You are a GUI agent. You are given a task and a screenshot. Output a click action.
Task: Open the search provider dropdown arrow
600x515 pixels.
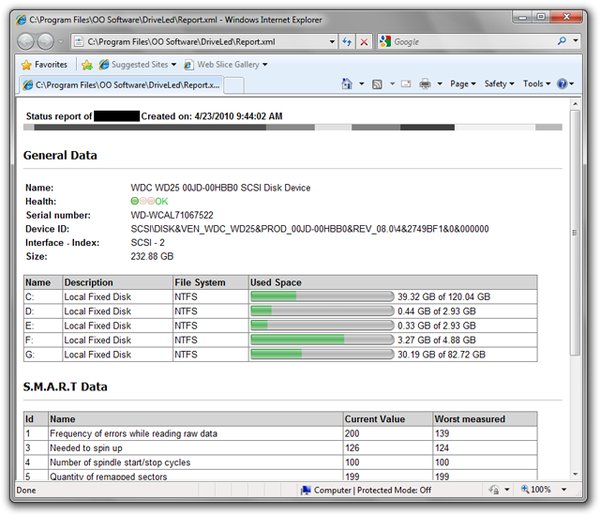point(575,41)
